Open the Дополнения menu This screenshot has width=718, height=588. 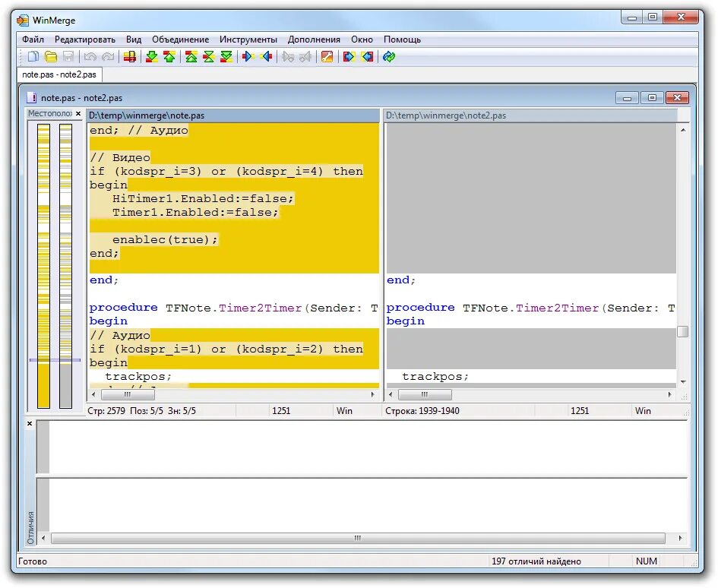click(x=314, y=40)
